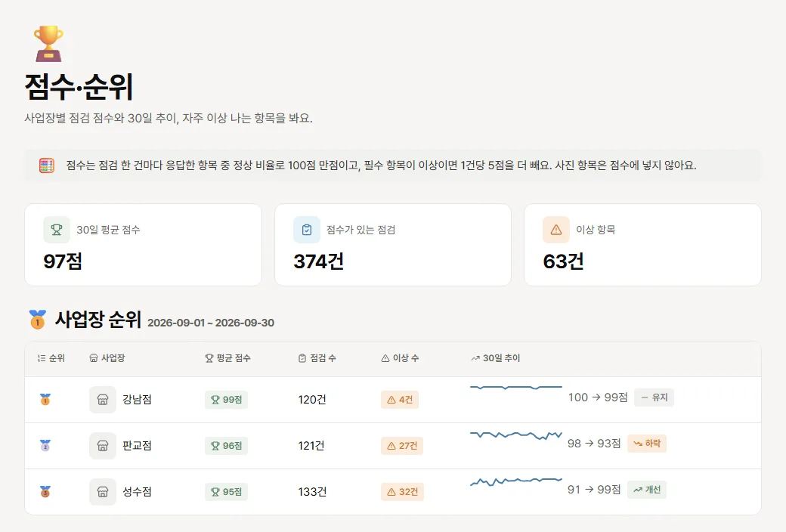Click the 30일 추이 column header
The image size is (786, 532).
(496, 358)
